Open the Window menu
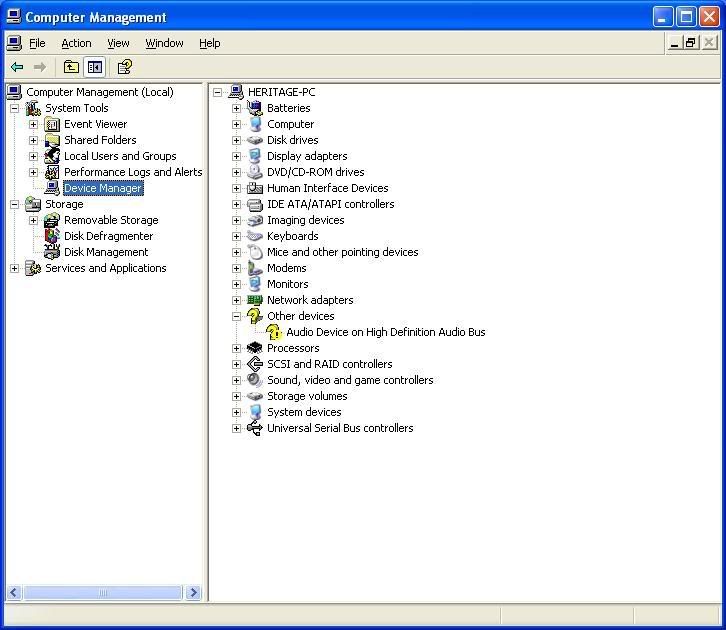Viewport: 726px width, 630px height. coord(164,43)
